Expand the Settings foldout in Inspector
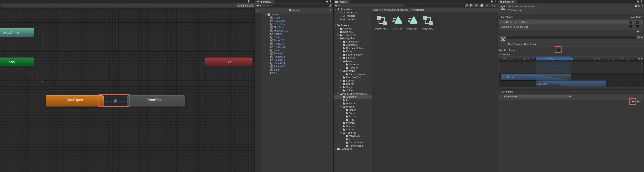 point(500,54)
